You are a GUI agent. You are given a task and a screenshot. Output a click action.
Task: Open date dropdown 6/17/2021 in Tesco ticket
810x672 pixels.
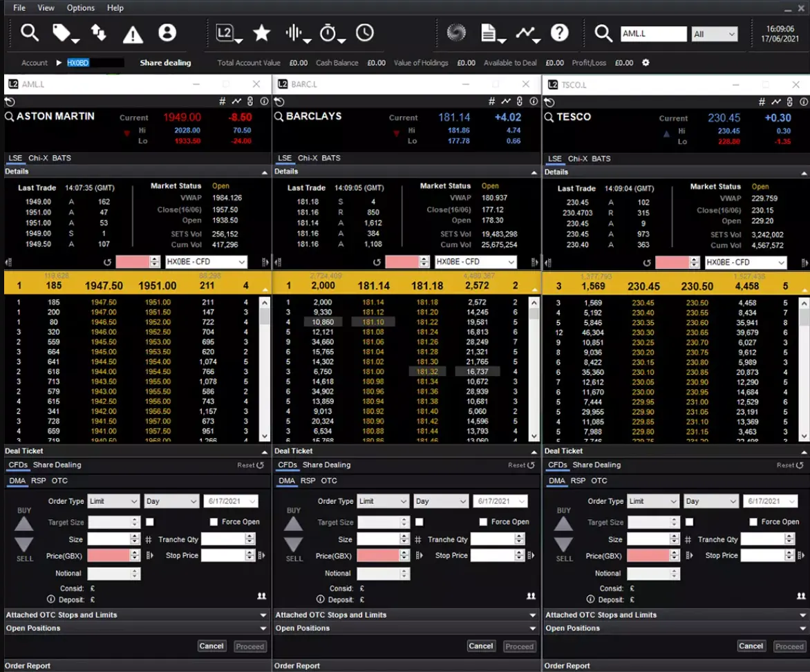(771, 501)
